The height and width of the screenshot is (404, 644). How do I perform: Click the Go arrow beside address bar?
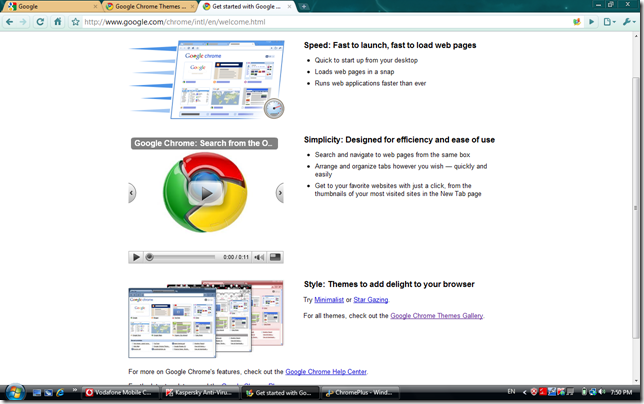click(591, 22)
